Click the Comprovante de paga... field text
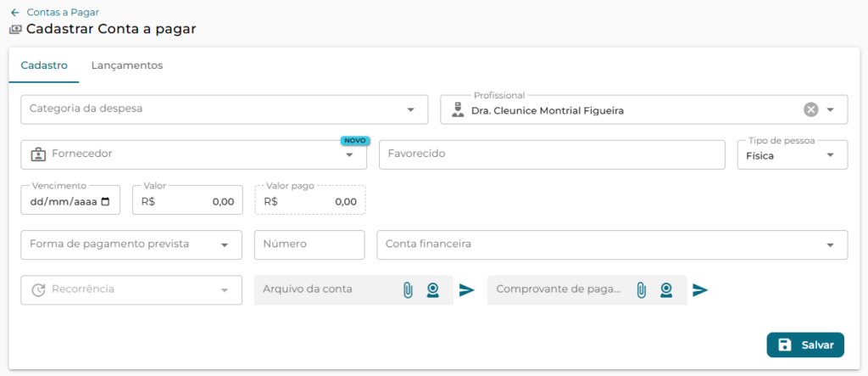This screenshot has height=376, width=868. pos(559,289)
